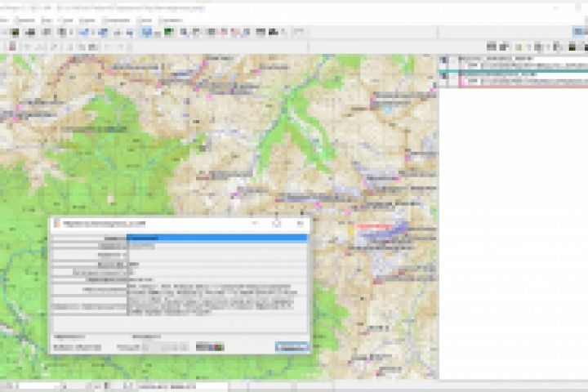Select the blue highlighted row in the dialog
This screenshot has height=392, width=588.
tap(217, 238)
